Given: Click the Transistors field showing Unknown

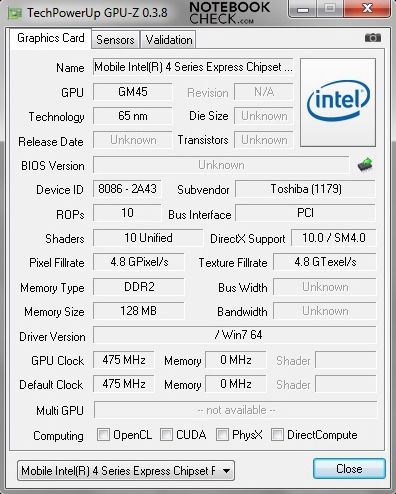Looking at the screenshot, I should (x=264, y=140).
